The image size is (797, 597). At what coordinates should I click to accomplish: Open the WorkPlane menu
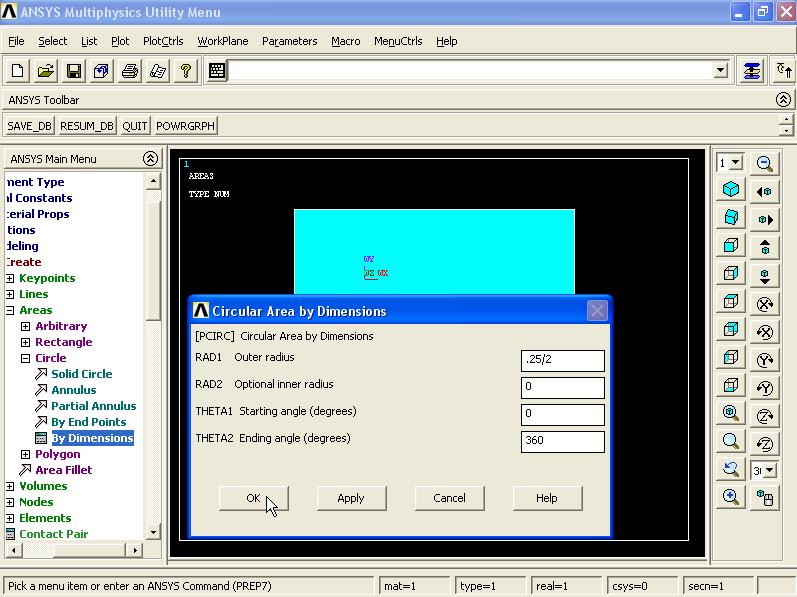223,41
